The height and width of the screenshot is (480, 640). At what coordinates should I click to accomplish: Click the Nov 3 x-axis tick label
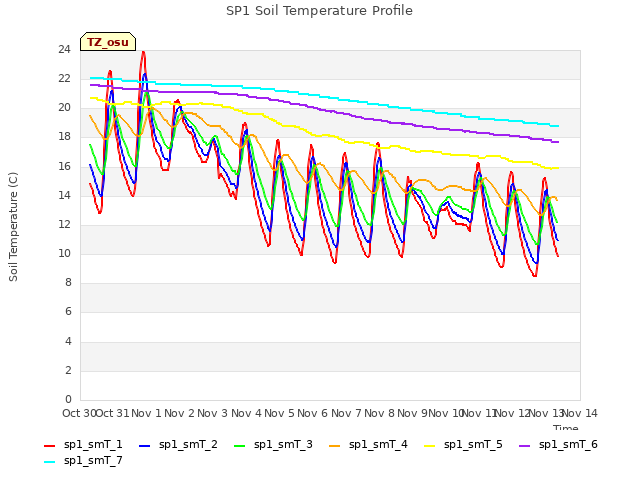pos(213,413)
